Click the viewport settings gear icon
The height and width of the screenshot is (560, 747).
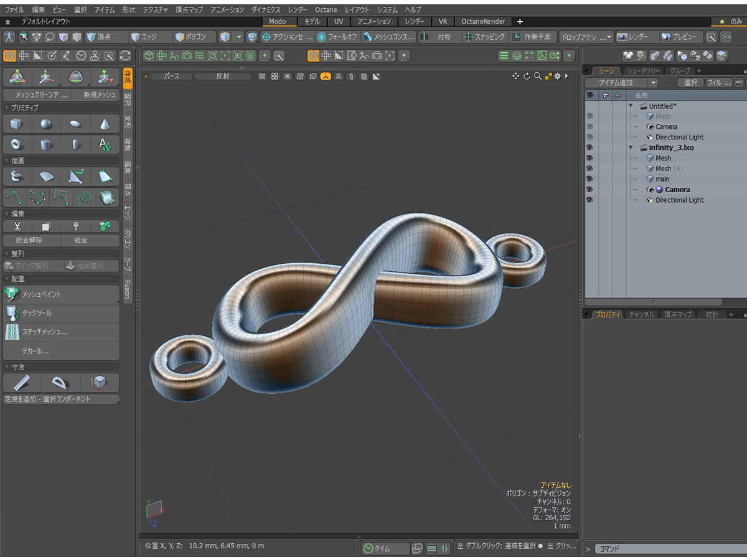(557, 77)
